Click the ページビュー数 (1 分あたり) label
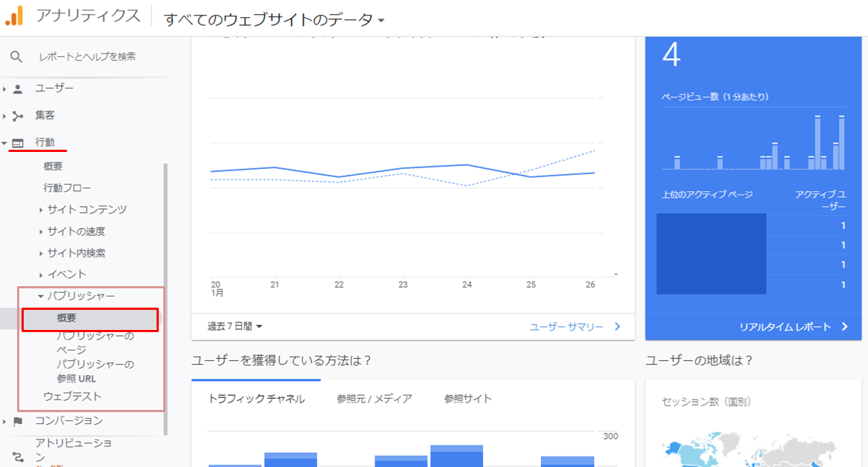This screenshot has height=467, width=868. coord(715,97)
